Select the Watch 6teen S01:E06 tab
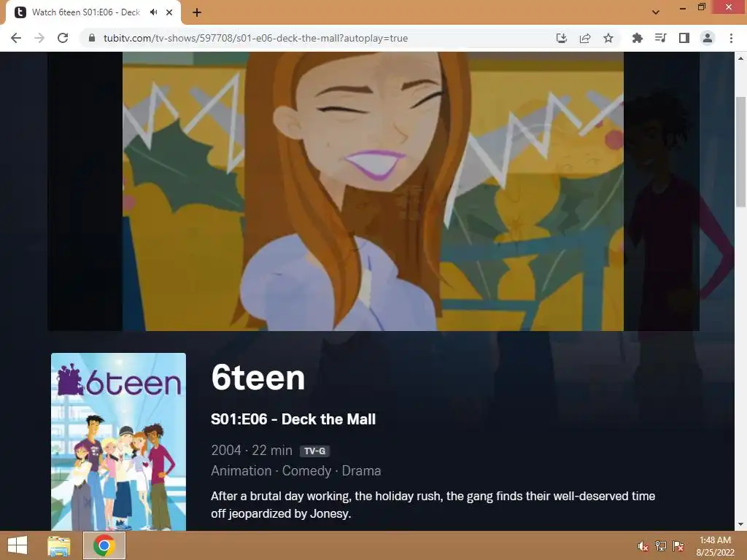This screenshot has height=560, width=747. tap(86, 12)
